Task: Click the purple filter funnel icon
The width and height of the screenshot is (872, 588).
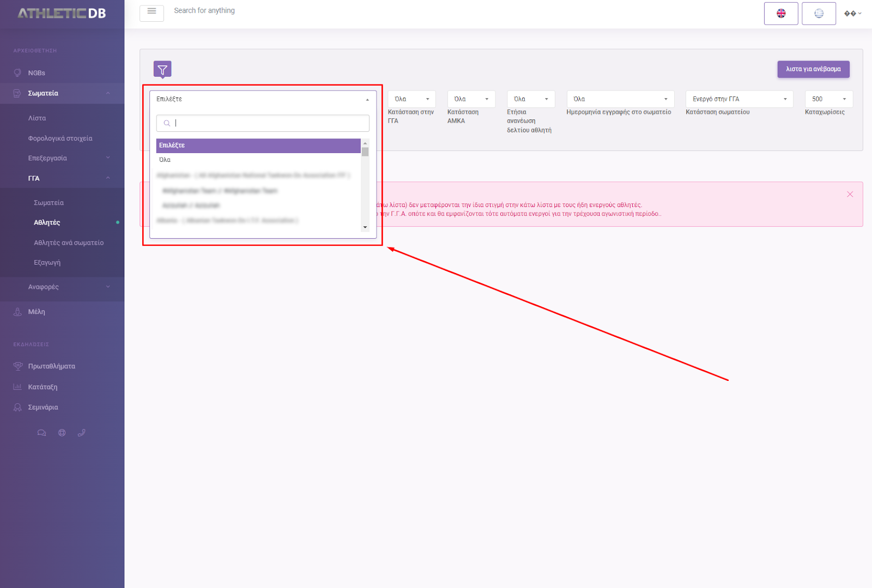Action: [x=162, y=69]
